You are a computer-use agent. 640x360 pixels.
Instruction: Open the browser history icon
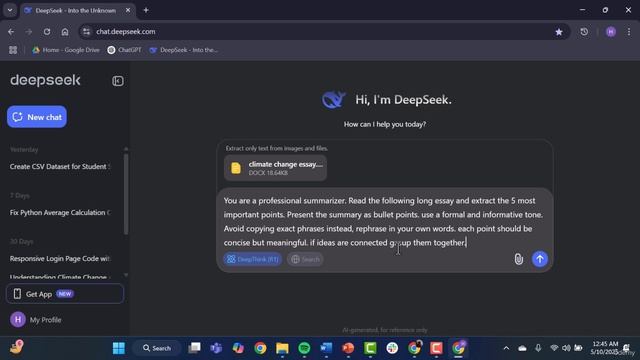coord(584,32)
